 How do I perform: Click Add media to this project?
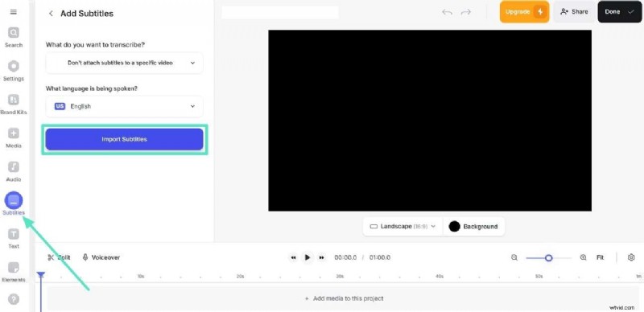point(345,298)
